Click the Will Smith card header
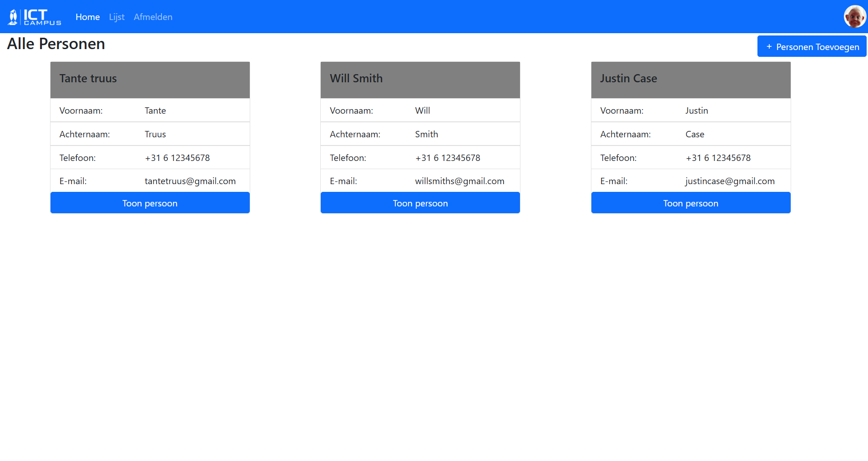The height and width of the screenshot is (461, 868). tap(420, 80)
